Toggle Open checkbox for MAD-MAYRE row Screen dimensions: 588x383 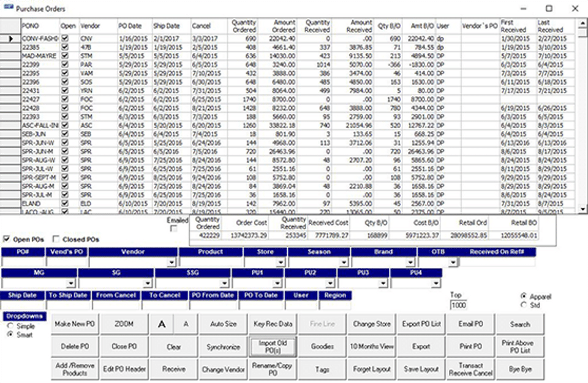point(65,56)
